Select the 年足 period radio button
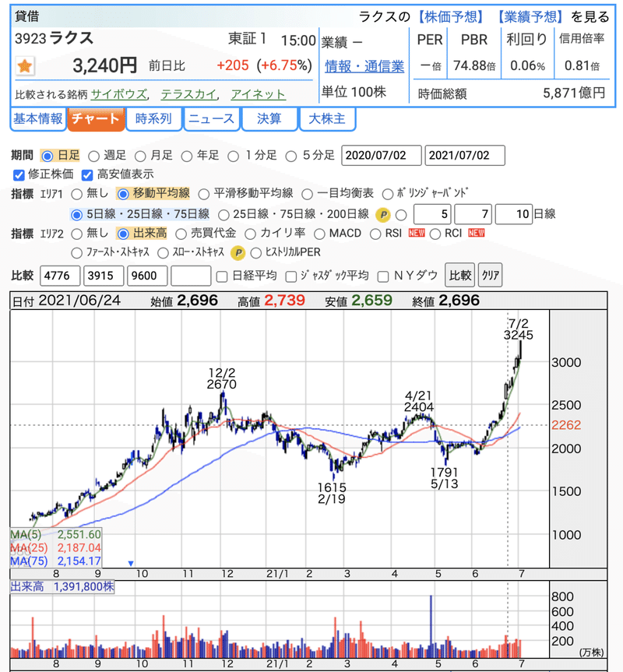 [x=186, y=156]
